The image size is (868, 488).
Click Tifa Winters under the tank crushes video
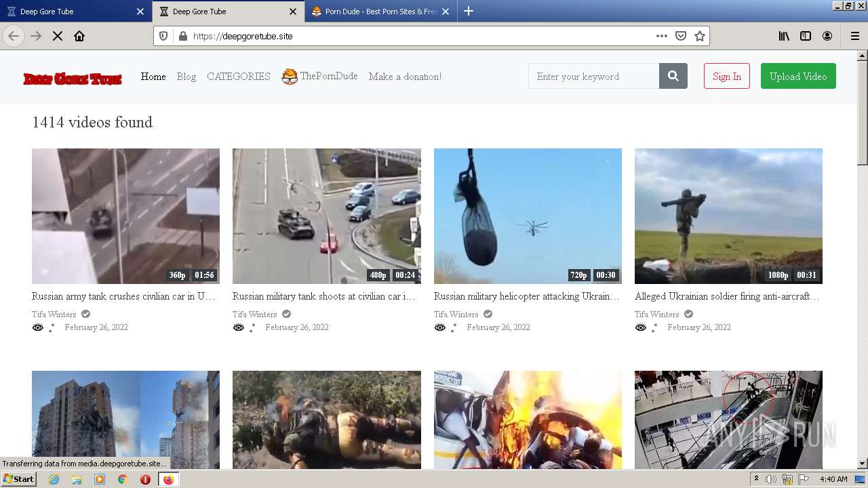53,314
